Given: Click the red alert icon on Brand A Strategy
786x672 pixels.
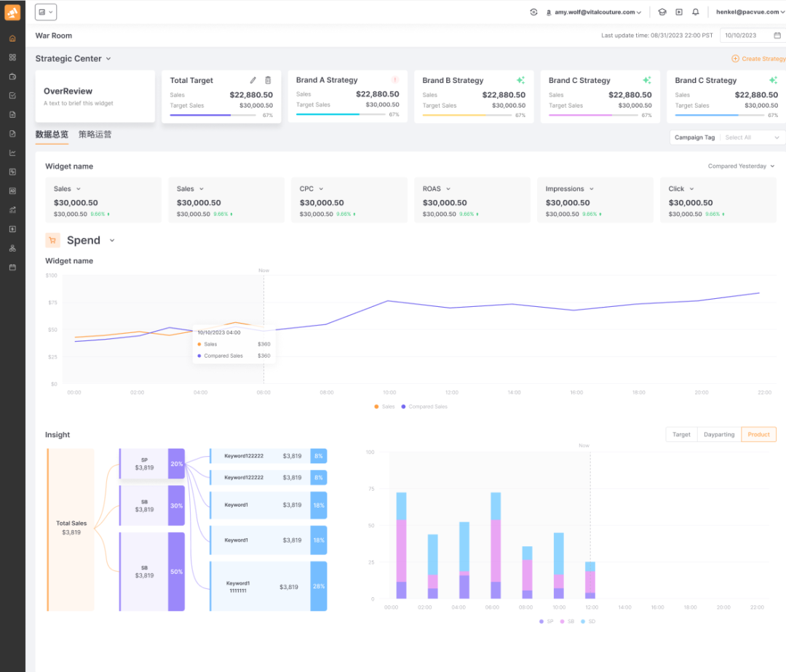Looking at the screenshot, I should 395,79.
